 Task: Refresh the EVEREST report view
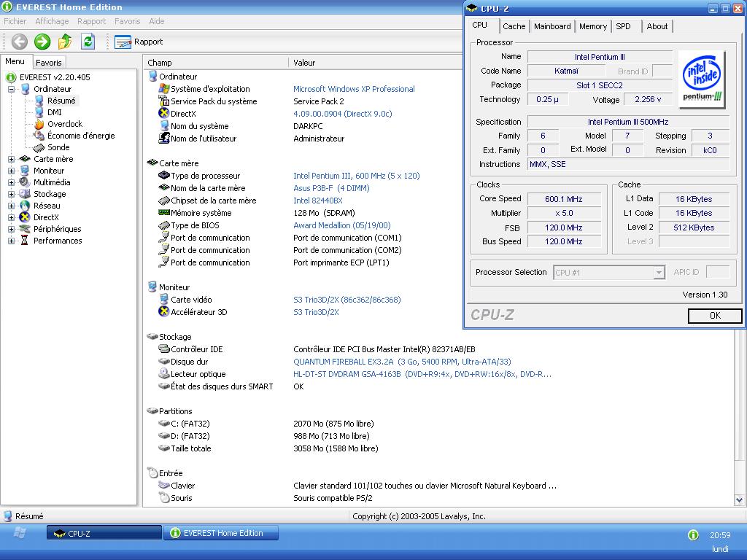coord(88,42)
